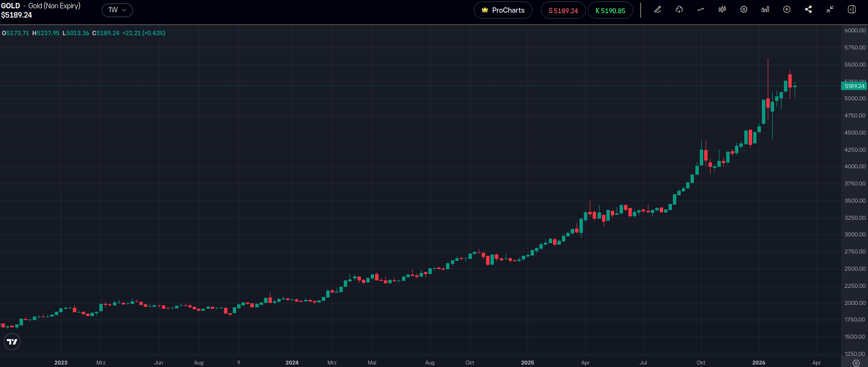
Task: Click the ProCharts button
Action: pyautogui.click(x=503, y=10)
